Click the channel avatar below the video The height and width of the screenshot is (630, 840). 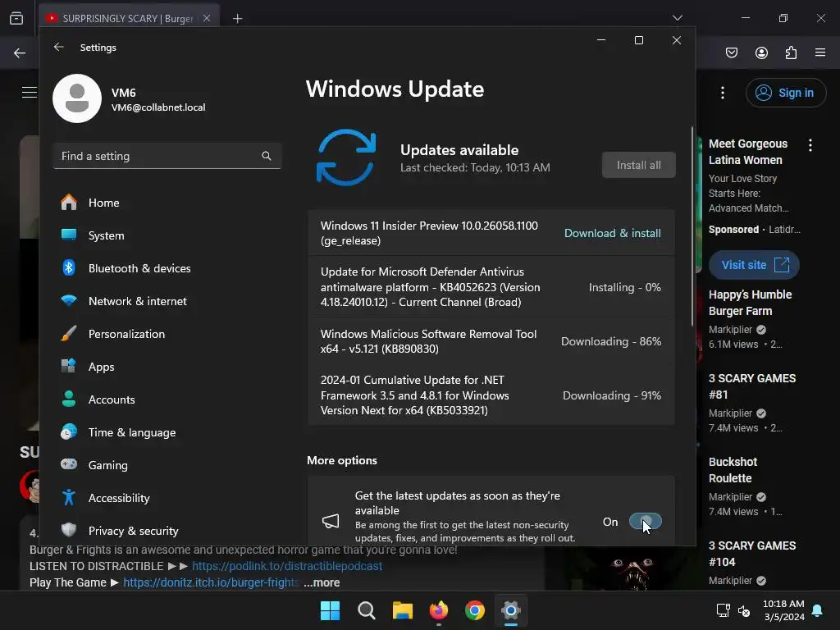[x=31, y=486]
